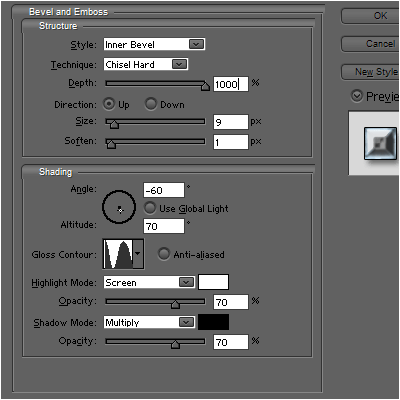Enable the Anti-aliased option

(163, 254)
